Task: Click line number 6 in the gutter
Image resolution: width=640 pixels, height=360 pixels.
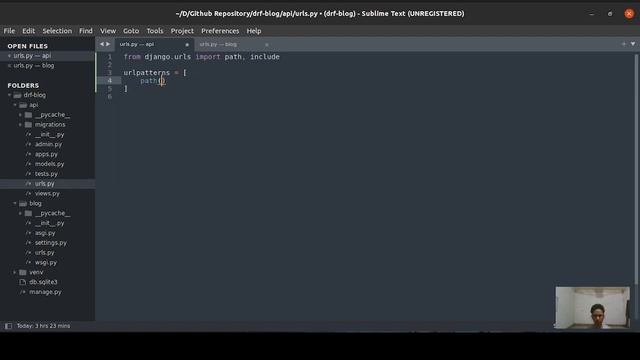Action: pos(109,96)
